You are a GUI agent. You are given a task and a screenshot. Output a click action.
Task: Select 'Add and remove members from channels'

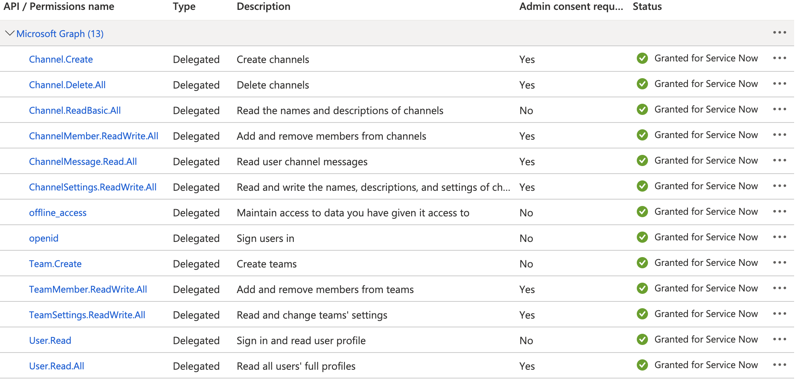click(x=331, y=136)
